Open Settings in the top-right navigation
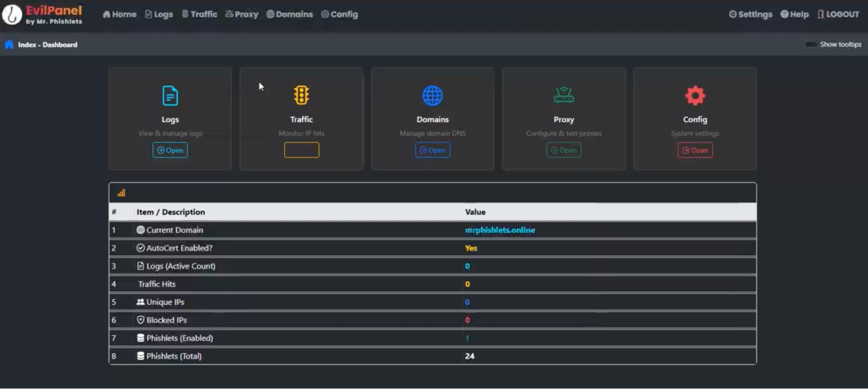The width and height of the screenshot is (868, 389). (x=750, y=14)
